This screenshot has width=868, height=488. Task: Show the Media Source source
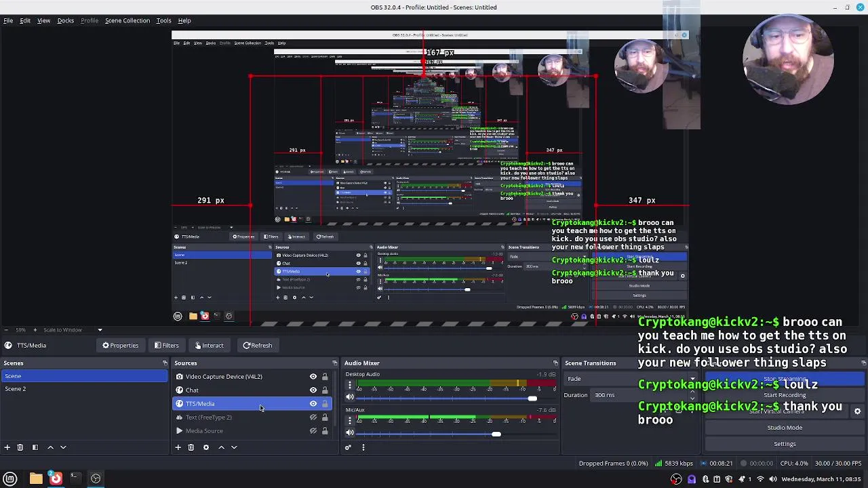point(313,431)
